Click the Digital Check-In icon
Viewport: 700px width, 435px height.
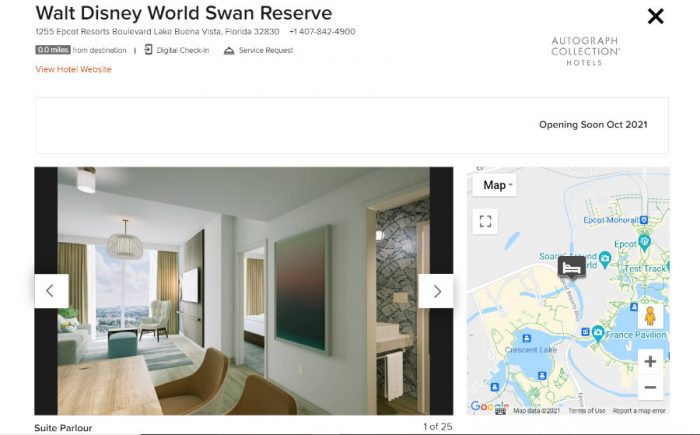pos(148,50)
